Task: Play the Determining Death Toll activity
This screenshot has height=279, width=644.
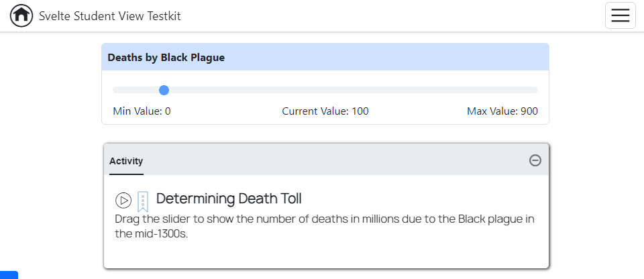Action: click(123, 200)
